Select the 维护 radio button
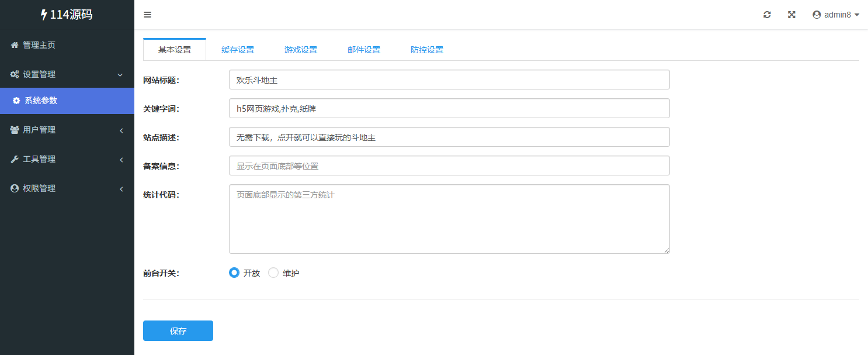868x355 pixels. click(273, 273)
